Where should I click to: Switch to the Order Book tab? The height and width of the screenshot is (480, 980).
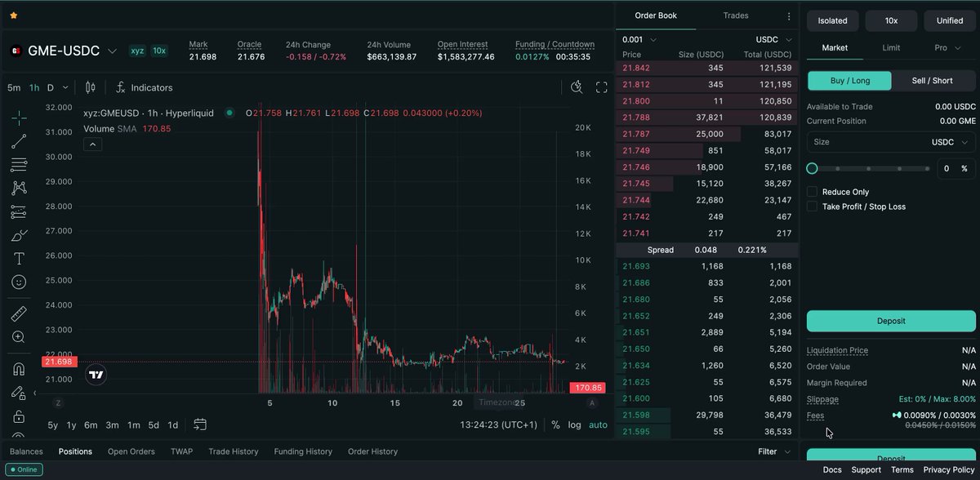click(656, 16)
